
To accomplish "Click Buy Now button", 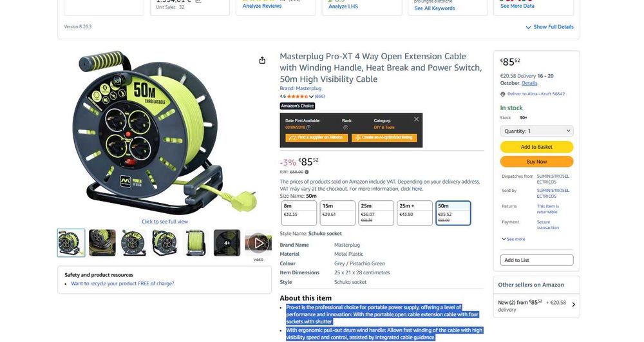I will (536, 162).
